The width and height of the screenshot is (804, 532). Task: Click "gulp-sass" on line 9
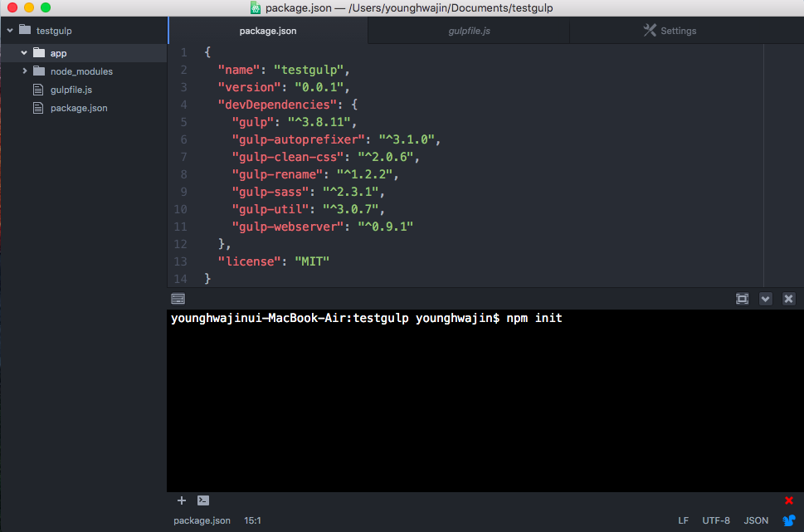pos(270,192)
